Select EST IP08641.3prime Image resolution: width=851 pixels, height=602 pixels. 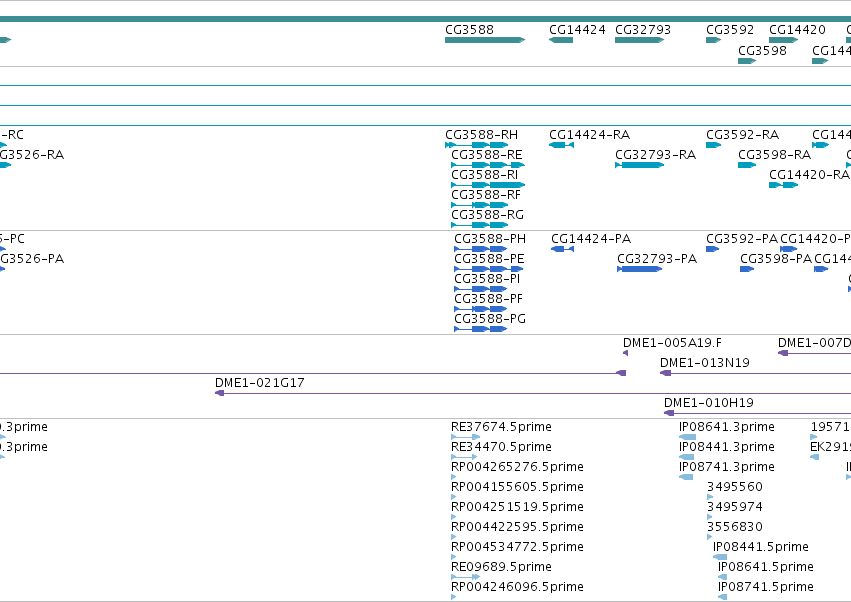coord(687,437)
